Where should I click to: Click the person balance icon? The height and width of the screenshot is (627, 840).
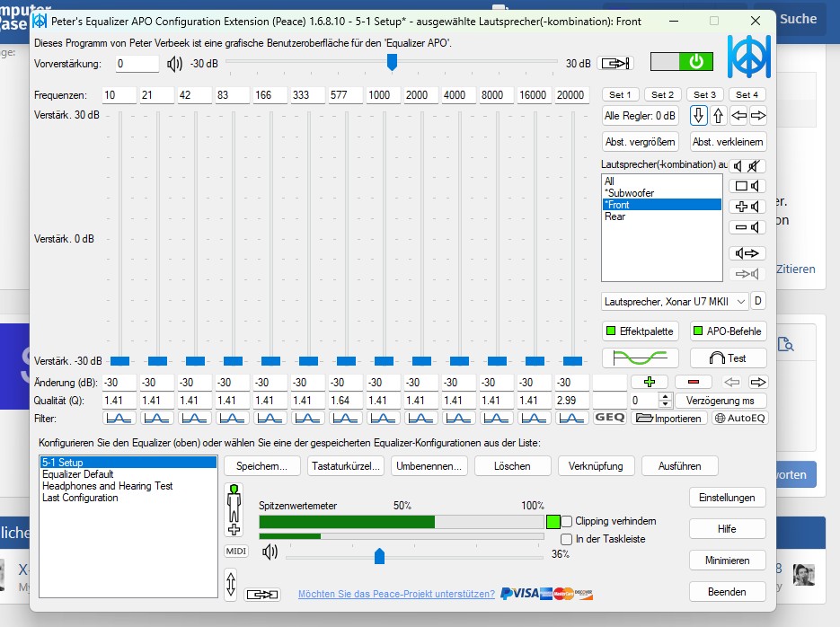(234, 509)
